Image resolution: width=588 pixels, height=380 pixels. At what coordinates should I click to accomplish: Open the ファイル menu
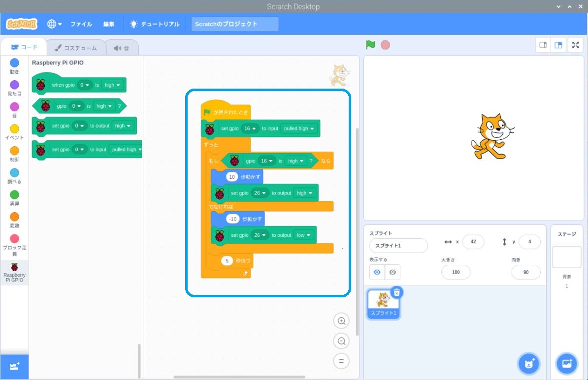tap(81, 24)
